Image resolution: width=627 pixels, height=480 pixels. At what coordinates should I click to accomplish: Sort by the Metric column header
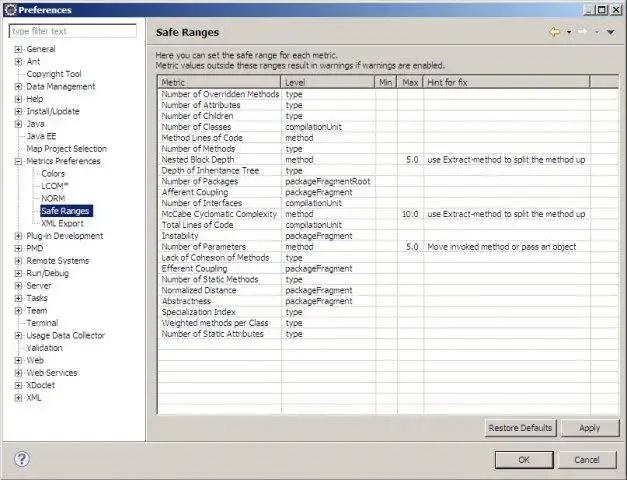pos(219,82)
